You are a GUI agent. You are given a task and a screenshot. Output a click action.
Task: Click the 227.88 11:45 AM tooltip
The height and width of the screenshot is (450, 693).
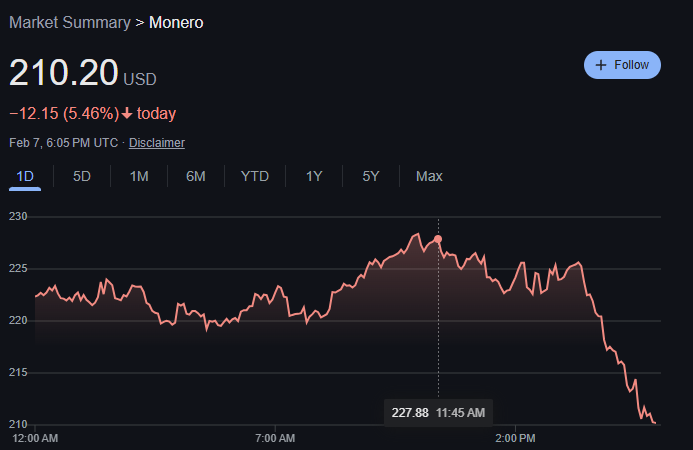pyautogui.click(x=438, y=413)
